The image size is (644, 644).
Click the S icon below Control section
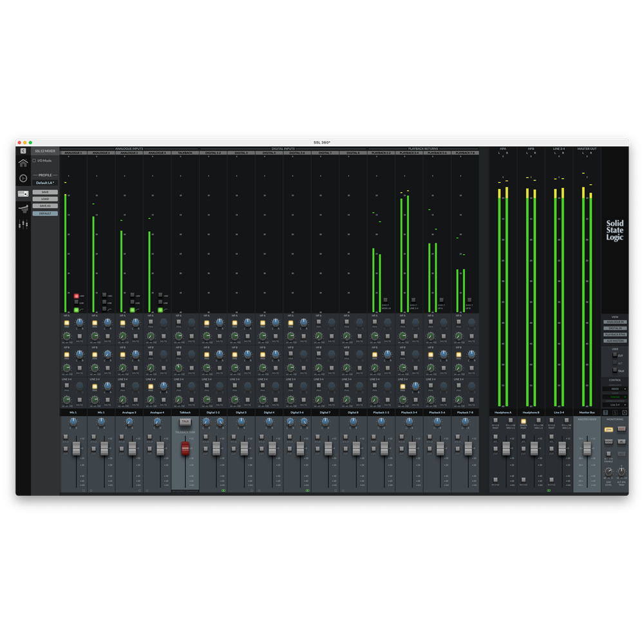615,412
